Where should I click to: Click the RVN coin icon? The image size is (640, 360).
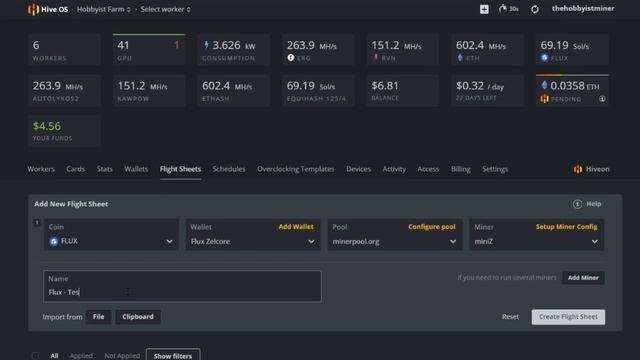click(376, 58)
